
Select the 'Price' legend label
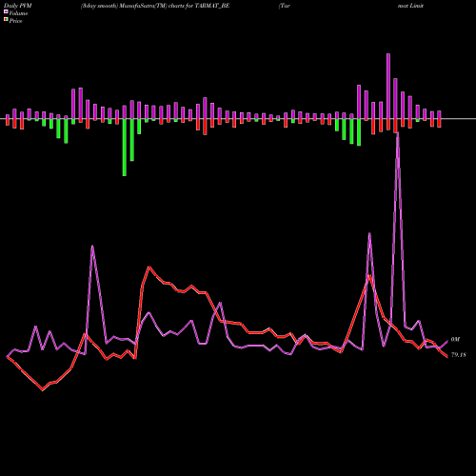click(x=15, y=21)
